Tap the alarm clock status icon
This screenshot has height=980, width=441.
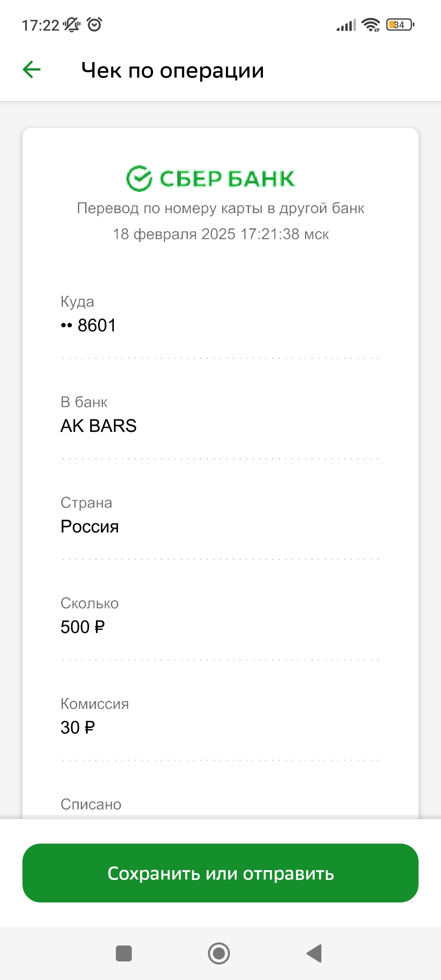[x=95, y=25]
